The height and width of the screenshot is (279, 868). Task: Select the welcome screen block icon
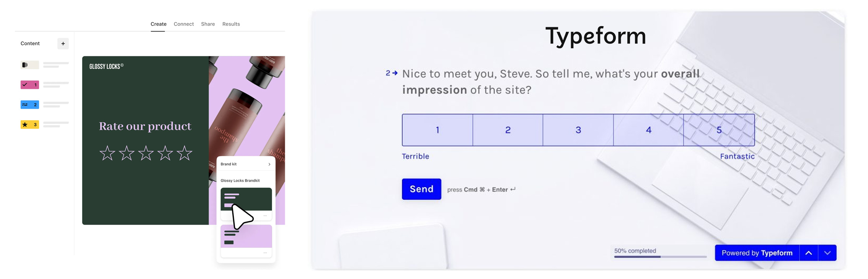tap(29, 65)
